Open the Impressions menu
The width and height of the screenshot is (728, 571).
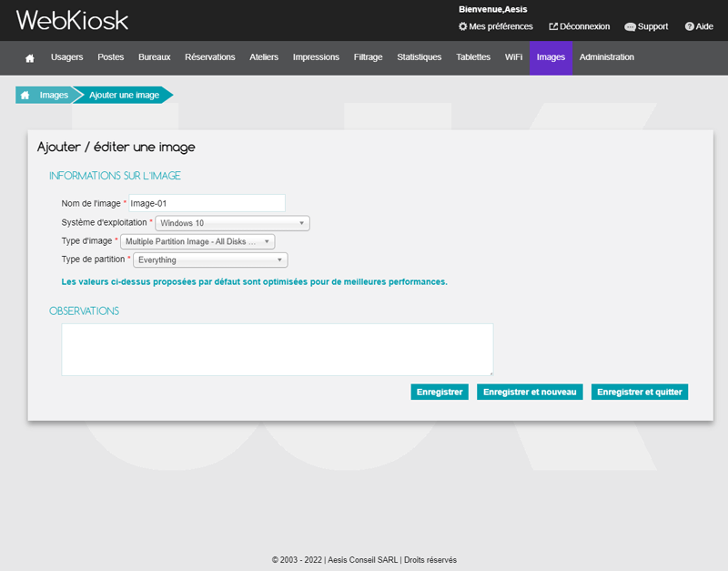316,57
